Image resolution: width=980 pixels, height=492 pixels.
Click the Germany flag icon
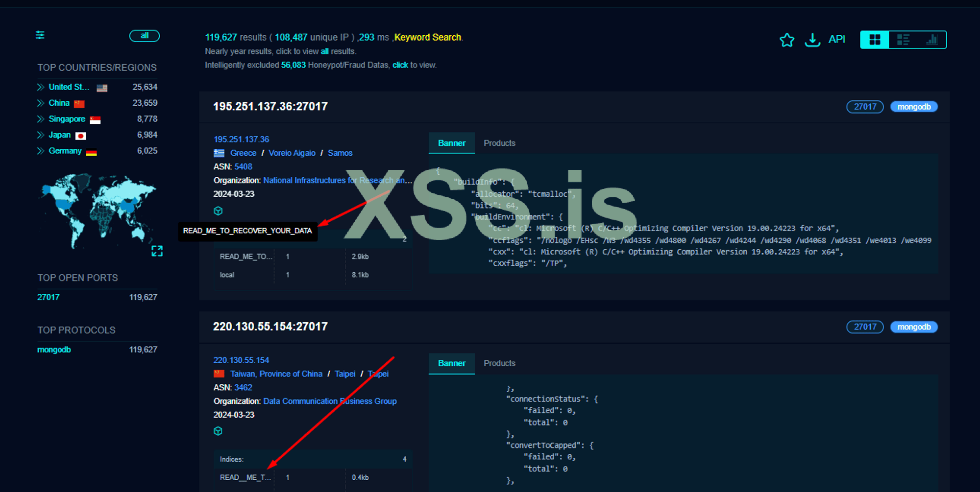tap(91, 152)
